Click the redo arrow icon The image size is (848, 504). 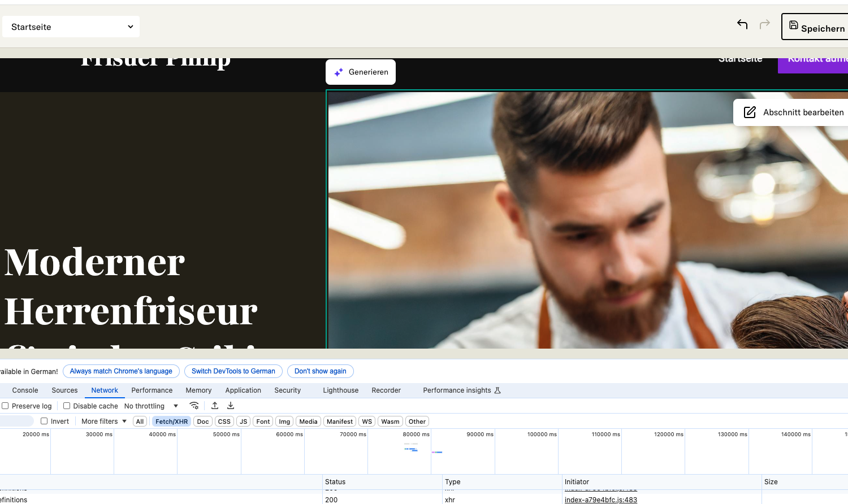pos(765,24)
